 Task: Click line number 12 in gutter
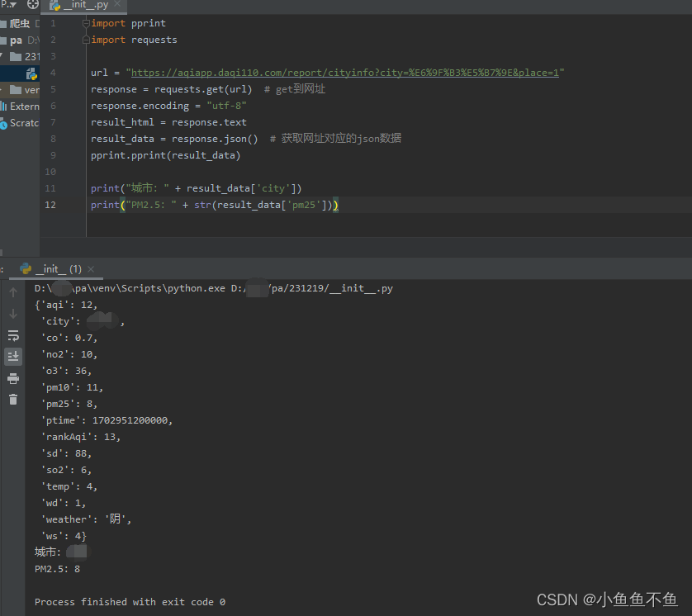pyautogui.click(x=50, y=205)
